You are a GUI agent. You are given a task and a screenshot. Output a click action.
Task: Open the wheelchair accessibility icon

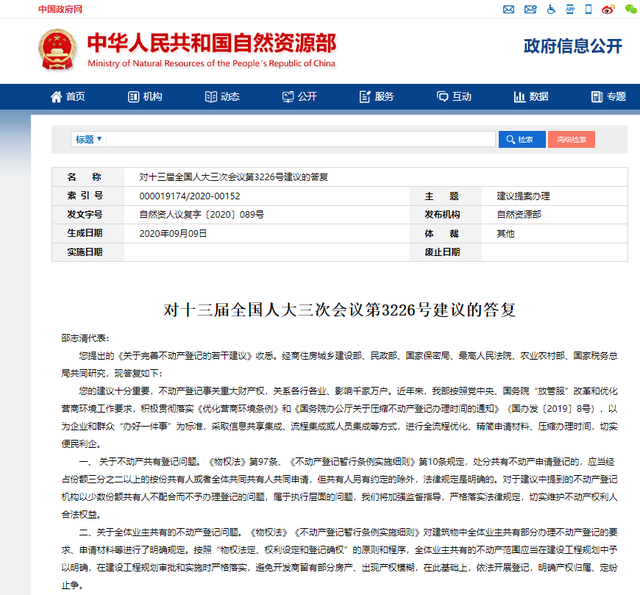coord(551,9)
